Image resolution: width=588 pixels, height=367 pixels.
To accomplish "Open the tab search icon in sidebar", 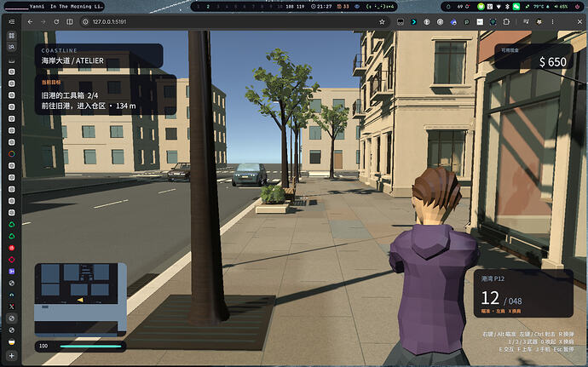I will click(x=12, y=47).
